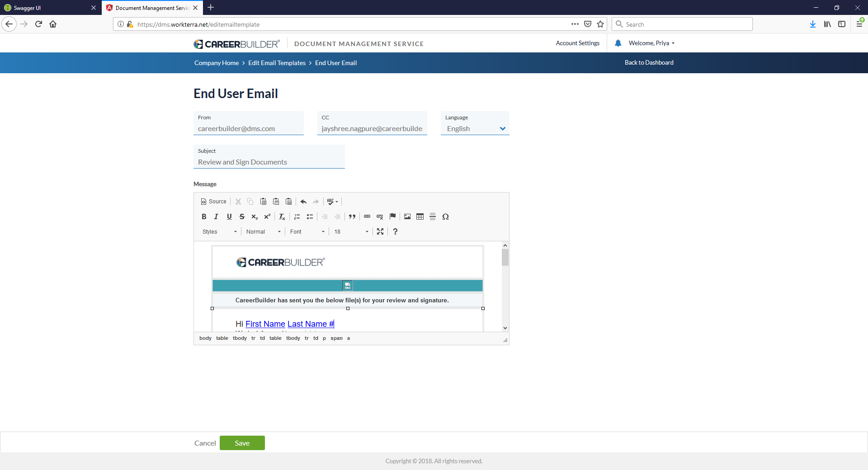This screenshot has height=470, width=868.
Task: Click the Remove Format icon
Action: click(x=282, y=216)
